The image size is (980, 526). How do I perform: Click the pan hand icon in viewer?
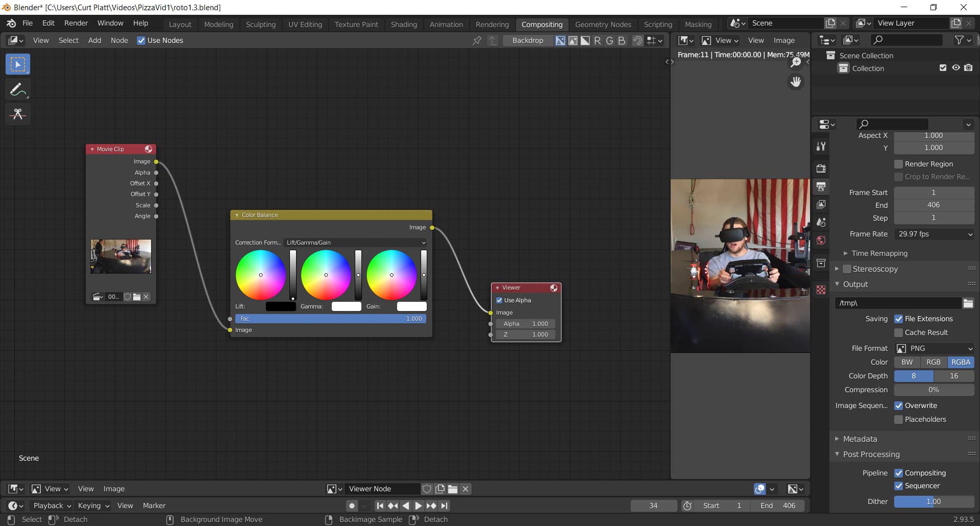coord(796,82)
